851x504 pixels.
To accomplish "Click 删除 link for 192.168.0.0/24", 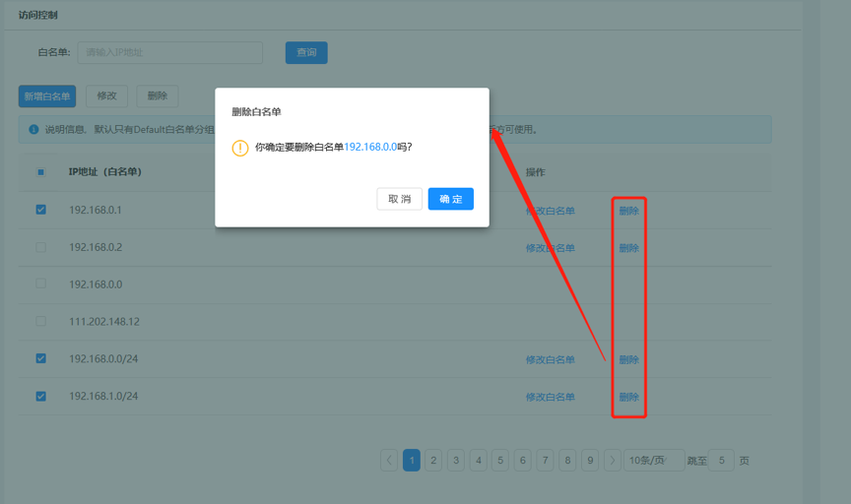I will [x=629, y=359].
